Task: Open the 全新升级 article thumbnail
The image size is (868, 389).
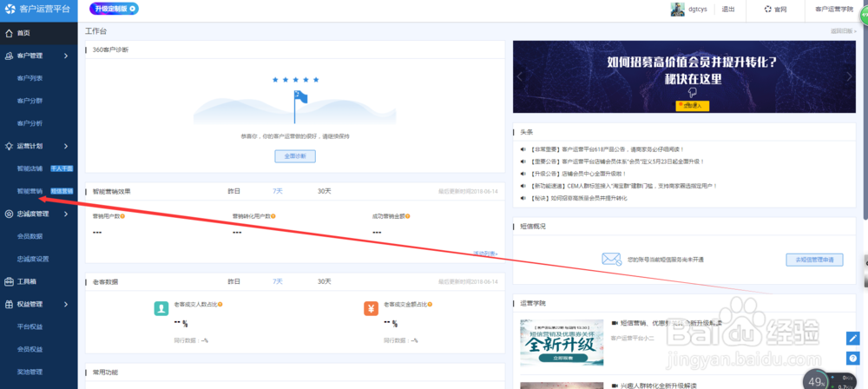Action: (562, 342)
